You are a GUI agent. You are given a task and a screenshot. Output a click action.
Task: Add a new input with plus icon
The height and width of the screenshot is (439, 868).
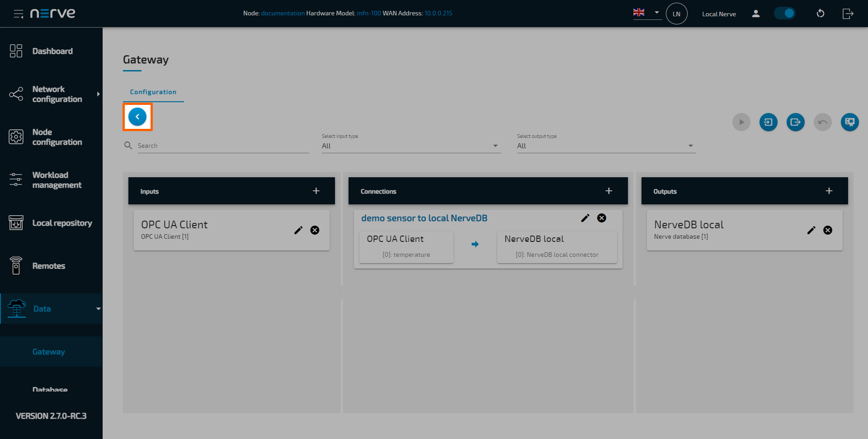(316, 191)
